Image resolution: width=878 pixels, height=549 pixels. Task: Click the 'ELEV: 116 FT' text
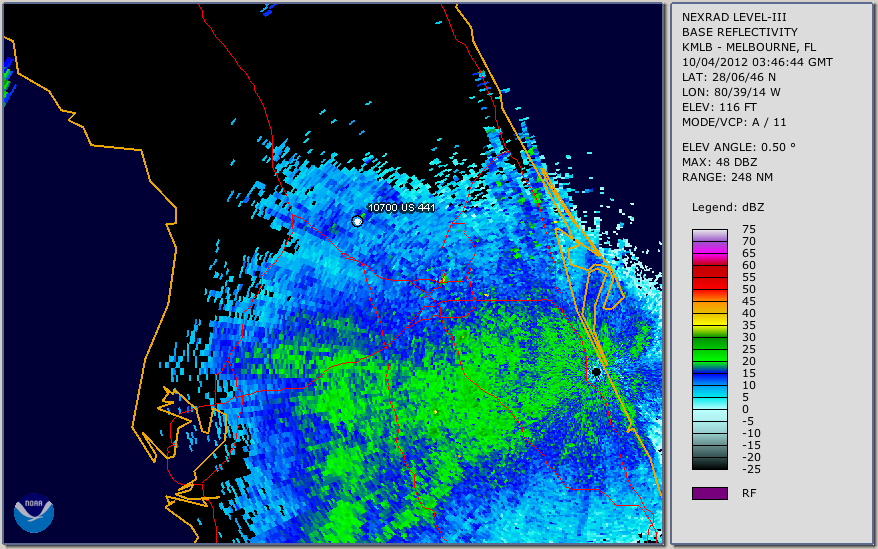click(x=719, y=107)
